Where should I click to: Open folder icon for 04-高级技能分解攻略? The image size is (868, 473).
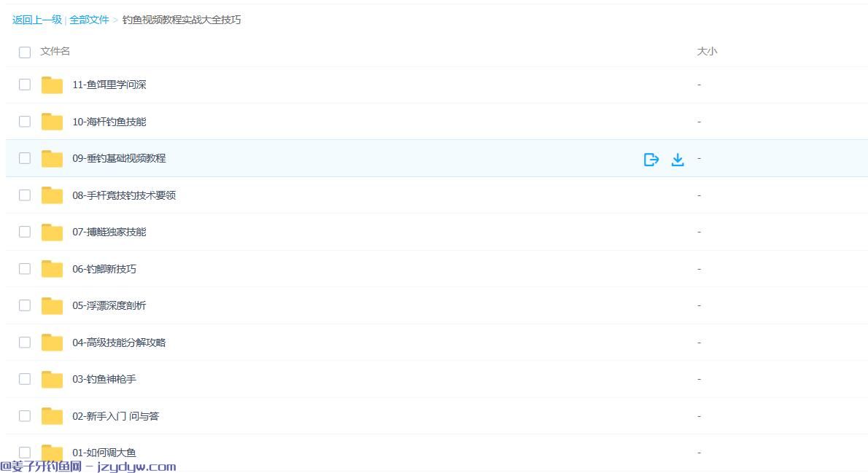pyautogui.click(x=52, y=342)
